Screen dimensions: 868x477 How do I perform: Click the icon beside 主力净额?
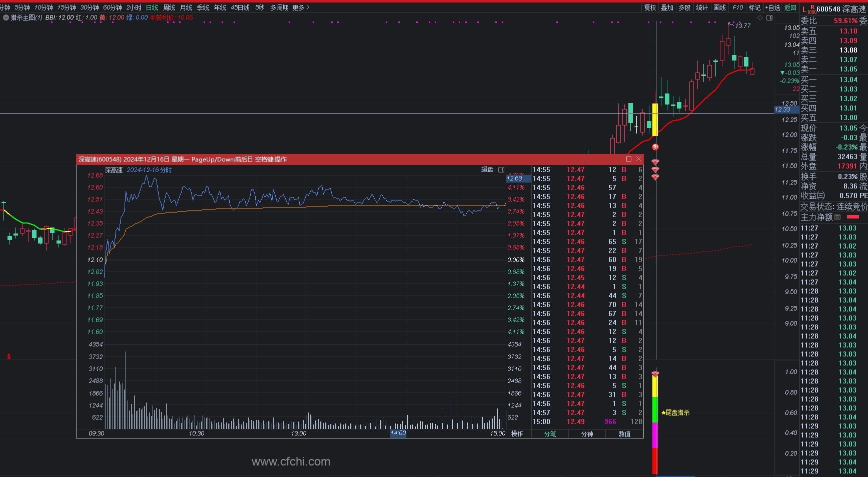tap(837, 217)
